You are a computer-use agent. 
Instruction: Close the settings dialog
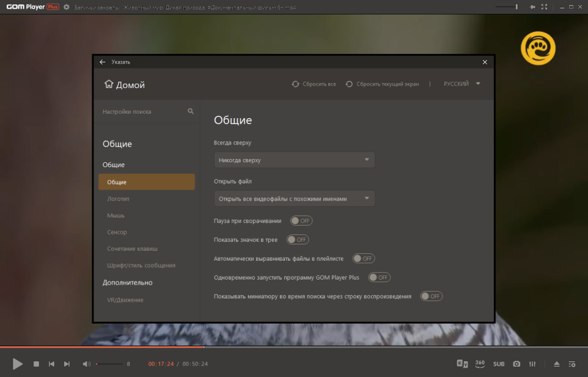484,62
